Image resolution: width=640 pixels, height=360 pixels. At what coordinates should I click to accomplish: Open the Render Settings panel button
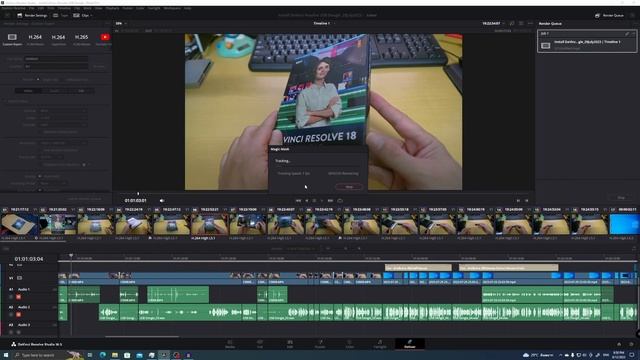(32, 16)
